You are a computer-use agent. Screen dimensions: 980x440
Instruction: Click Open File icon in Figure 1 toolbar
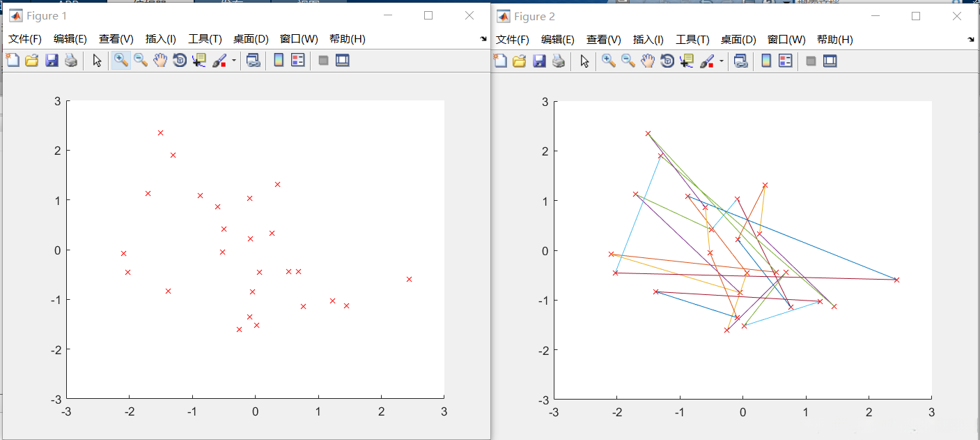(x=32, y=61)
